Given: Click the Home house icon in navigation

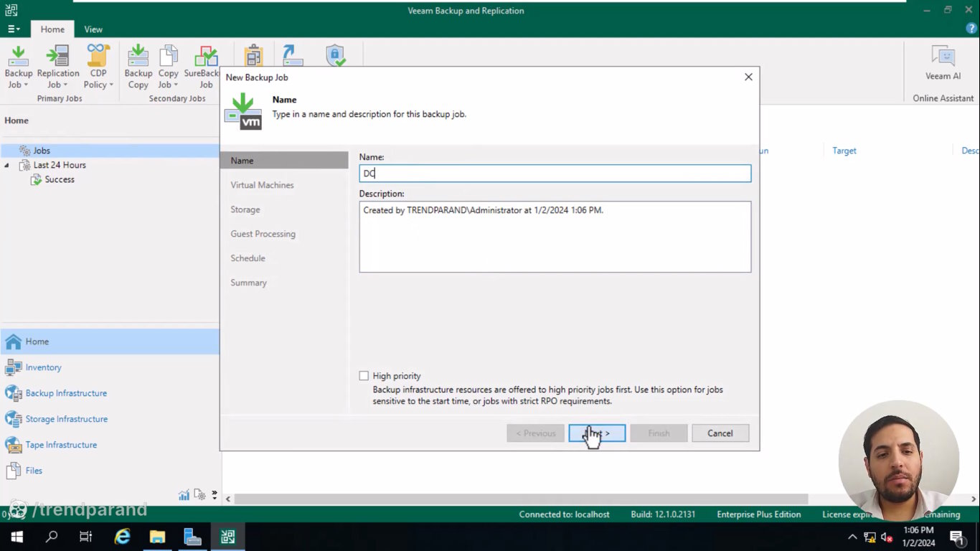Looking at the screenshot, I should tap(14, 342).
